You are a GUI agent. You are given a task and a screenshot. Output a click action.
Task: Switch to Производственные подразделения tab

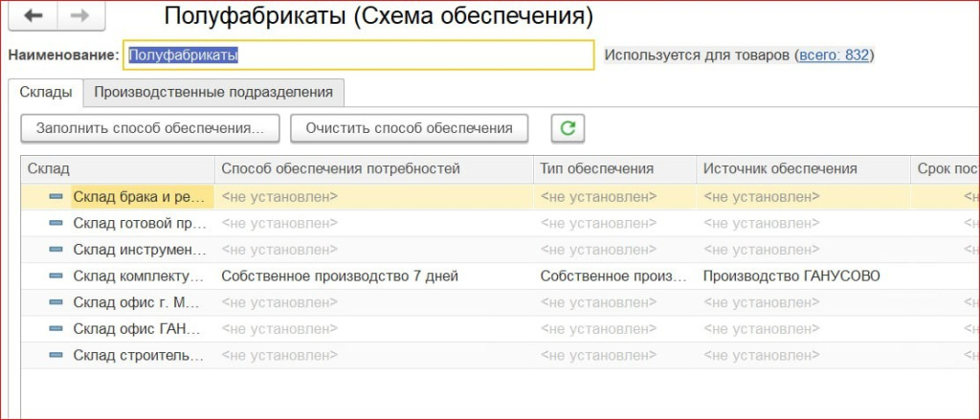point(212,92)
